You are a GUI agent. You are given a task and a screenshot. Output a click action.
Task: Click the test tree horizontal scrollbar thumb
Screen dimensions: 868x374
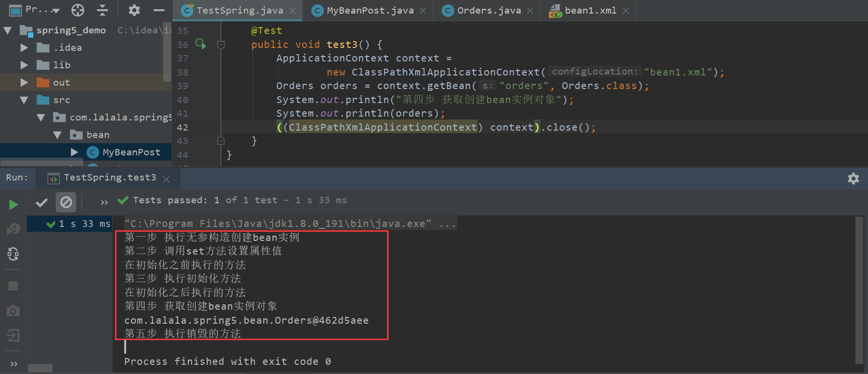coord(40,368)
